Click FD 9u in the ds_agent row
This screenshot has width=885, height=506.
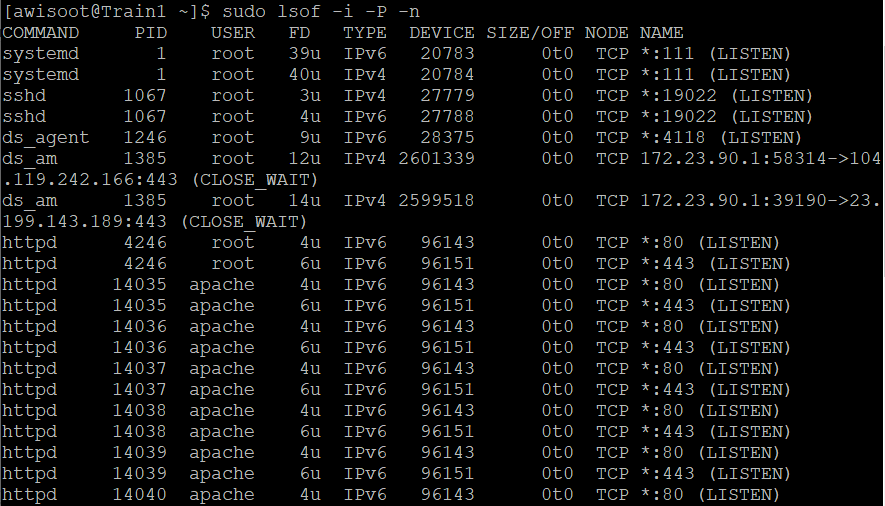click(310, 138)
